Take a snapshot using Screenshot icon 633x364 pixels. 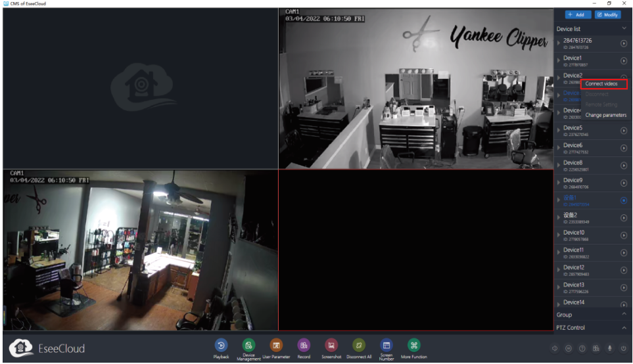pos(331,344)
